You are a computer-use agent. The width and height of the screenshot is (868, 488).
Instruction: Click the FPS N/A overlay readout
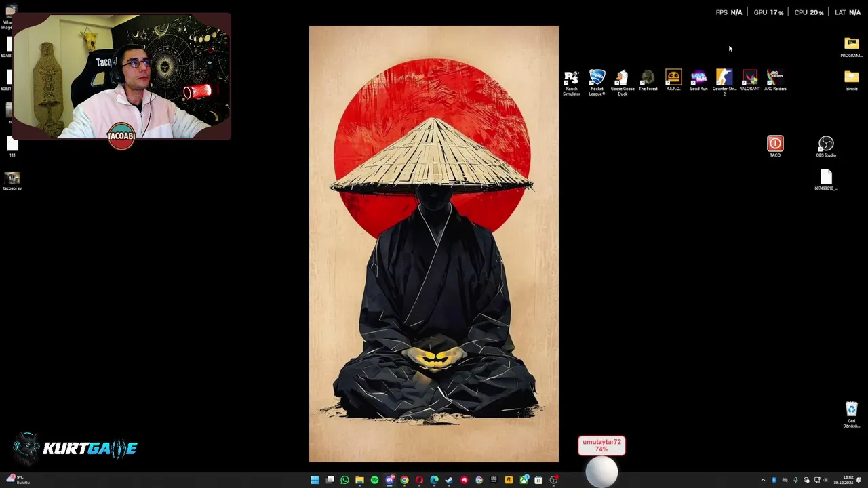[729, 12]
